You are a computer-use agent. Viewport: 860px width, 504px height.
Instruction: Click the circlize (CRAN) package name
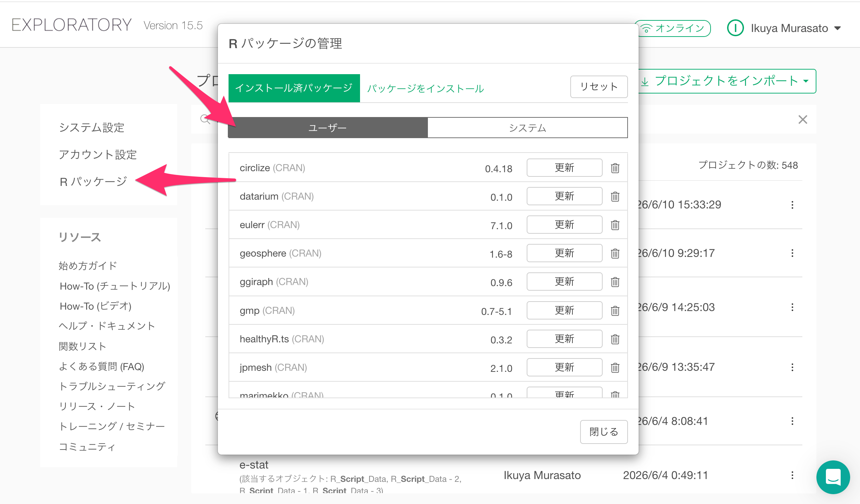point(272,168)
